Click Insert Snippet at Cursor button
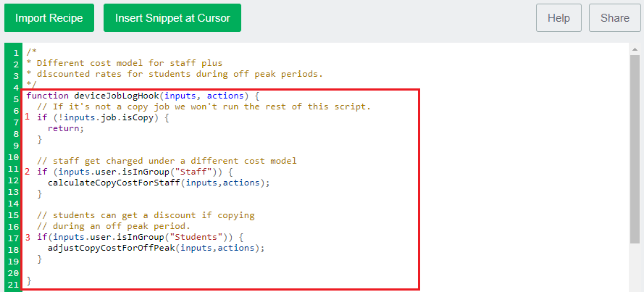 point(172,18)
